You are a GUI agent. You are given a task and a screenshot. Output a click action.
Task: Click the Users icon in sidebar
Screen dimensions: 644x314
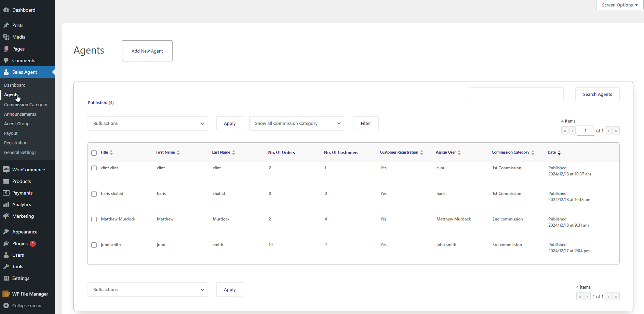[6, 255]
